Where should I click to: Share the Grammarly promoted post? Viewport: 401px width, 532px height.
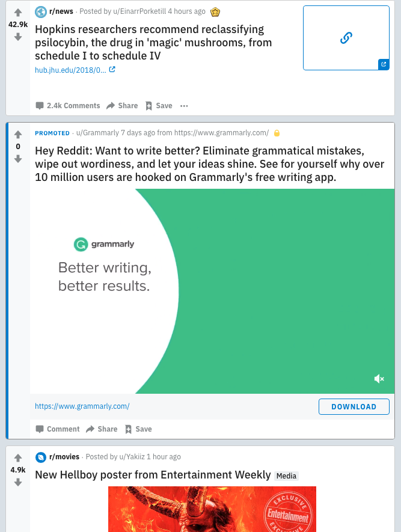(x=102, y=429)
